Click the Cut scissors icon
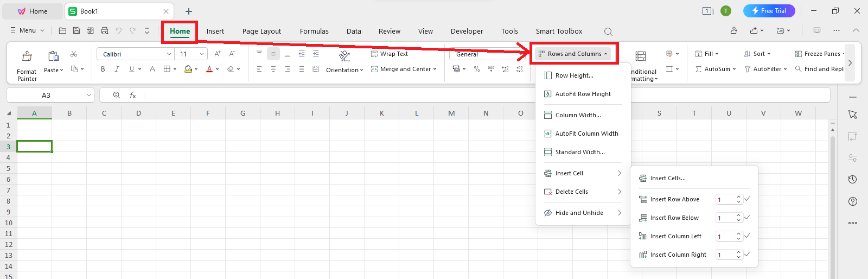The height and width of the screenshot is (279, 868). click(74, 54)
